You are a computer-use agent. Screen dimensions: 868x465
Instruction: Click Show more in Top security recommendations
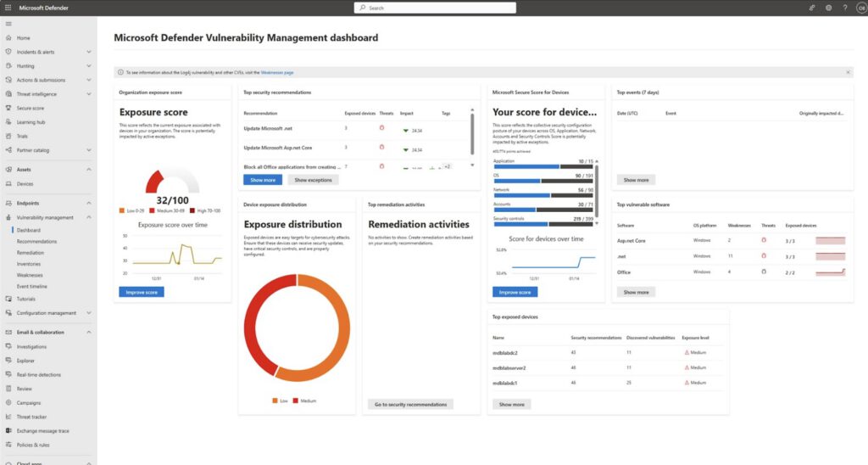coord(263,180)
